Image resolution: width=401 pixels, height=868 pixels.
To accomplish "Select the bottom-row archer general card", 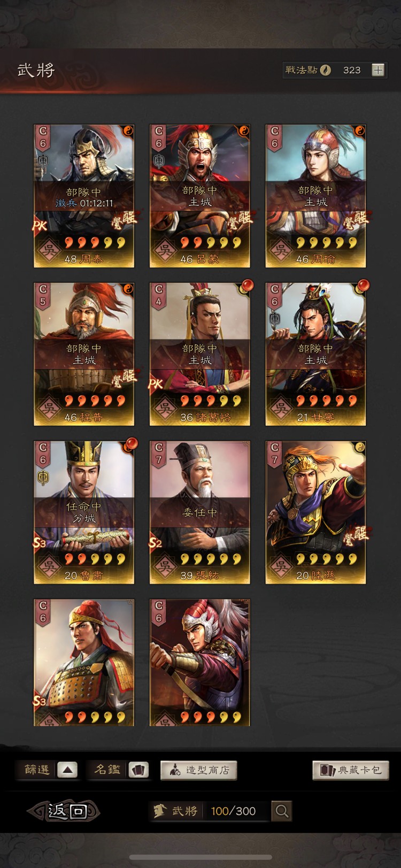I will click(x=200, y=663).
